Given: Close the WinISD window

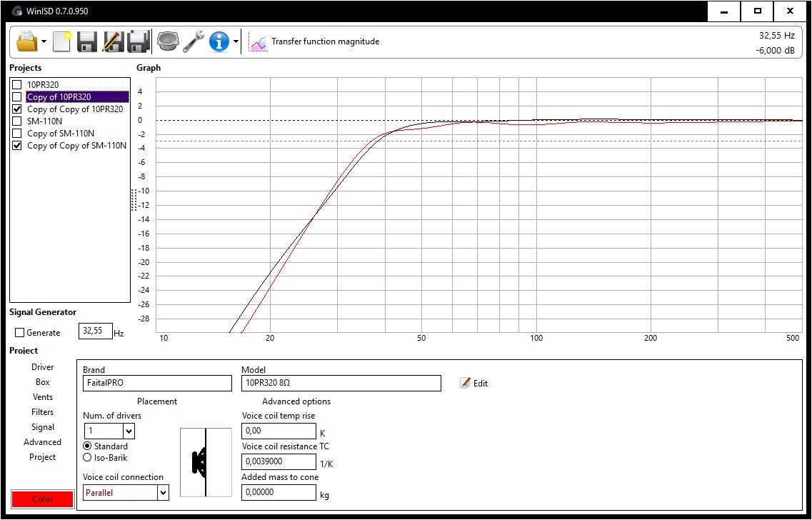Looking at the screenshot, I should click(791, 11).
